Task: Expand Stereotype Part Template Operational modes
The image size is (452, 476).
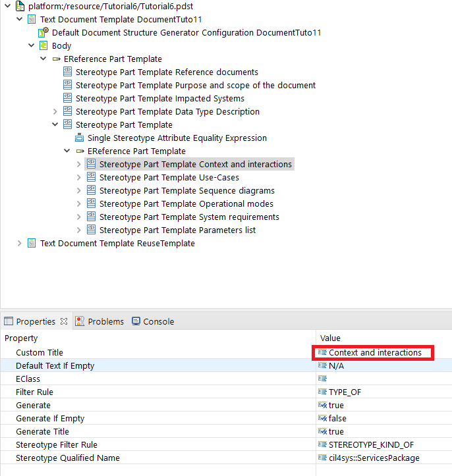Action: pos(78,203)
